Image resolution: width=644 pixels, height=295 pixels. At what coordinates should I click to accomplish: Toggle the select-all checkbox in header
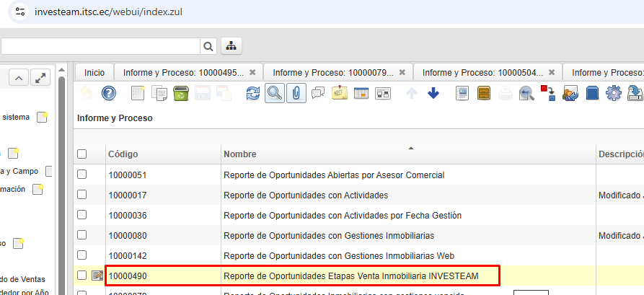[82, 154]
